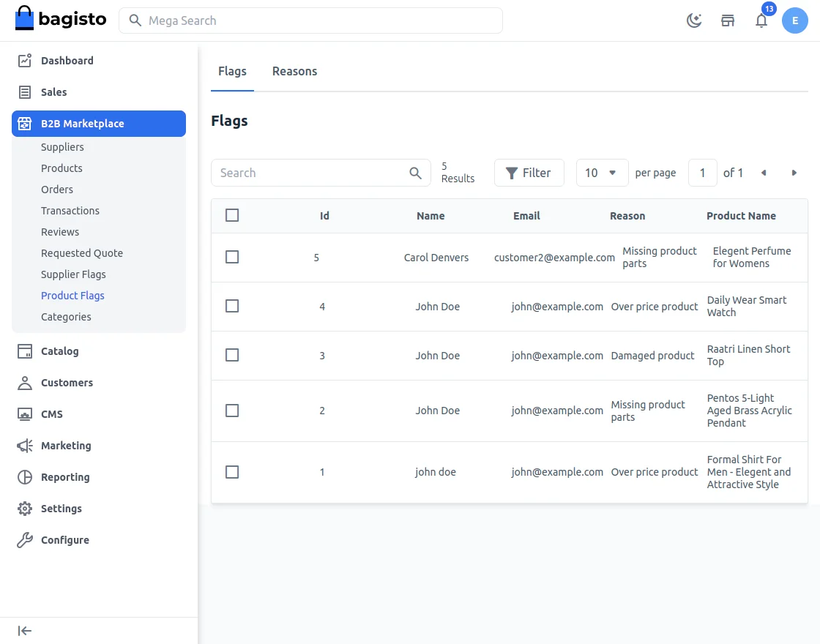Click the search magnifier in Flags table
The height and width of the screenshot is (644, 820).
pyautogui.click(x=415, y=173)
